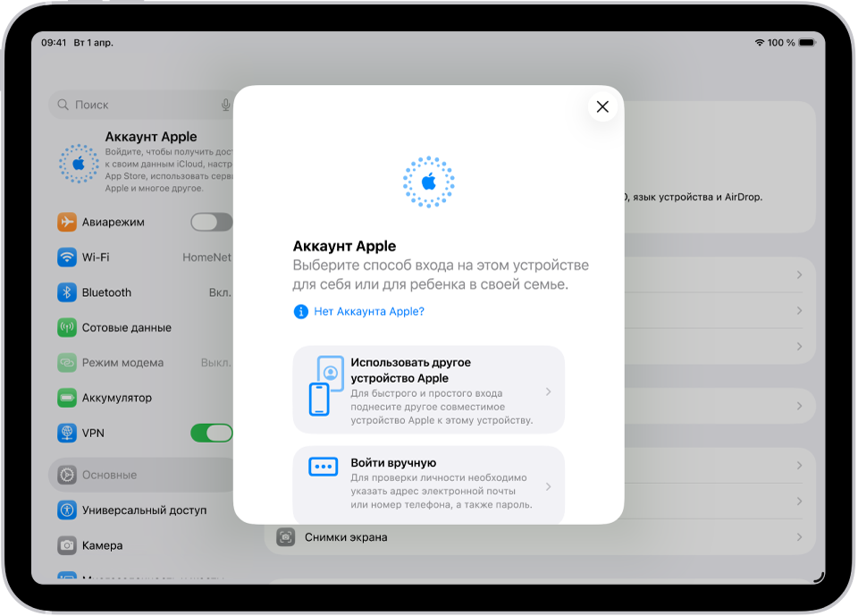Image resolution: width=858 pixels, height=616 pixels.
Task: Tap the 'Вт 1 апр.' date in status bar
Action: [94, 43]
